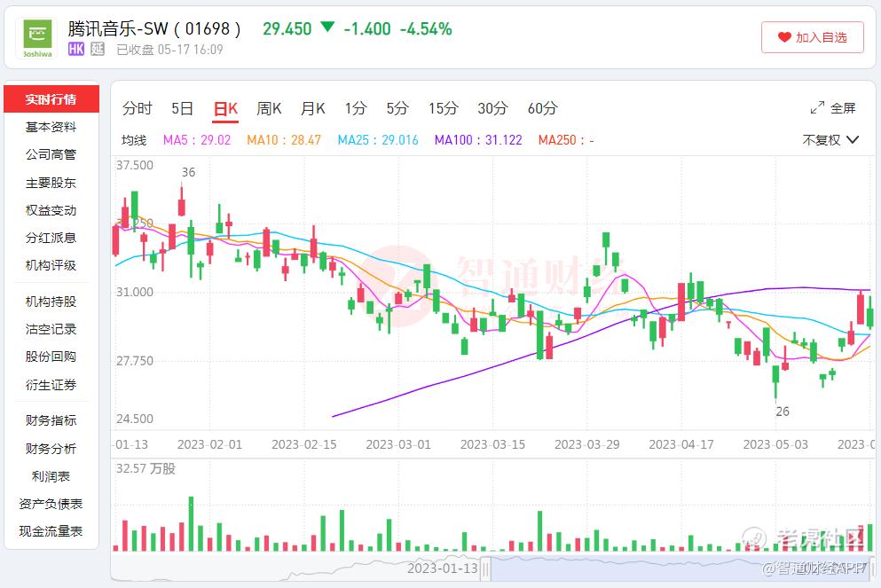
Task: Open the 不复权 adjustment dropdown
Action: (x=830, y=140)
